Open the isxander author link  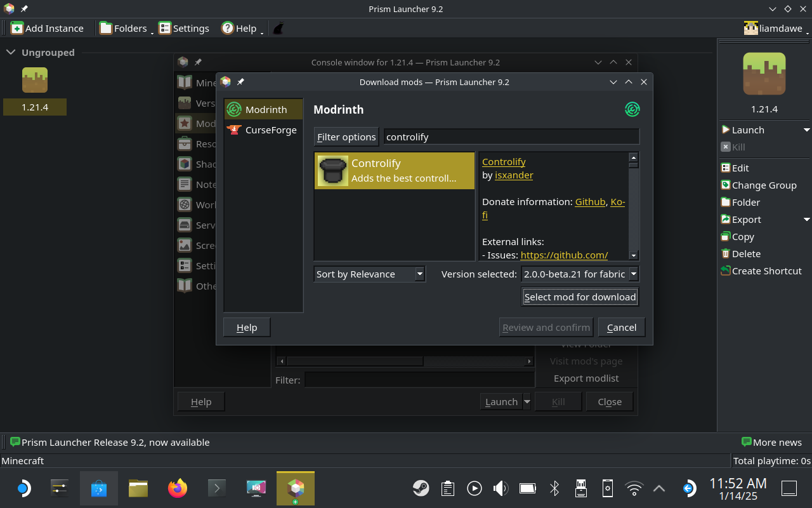pos(514,175)
